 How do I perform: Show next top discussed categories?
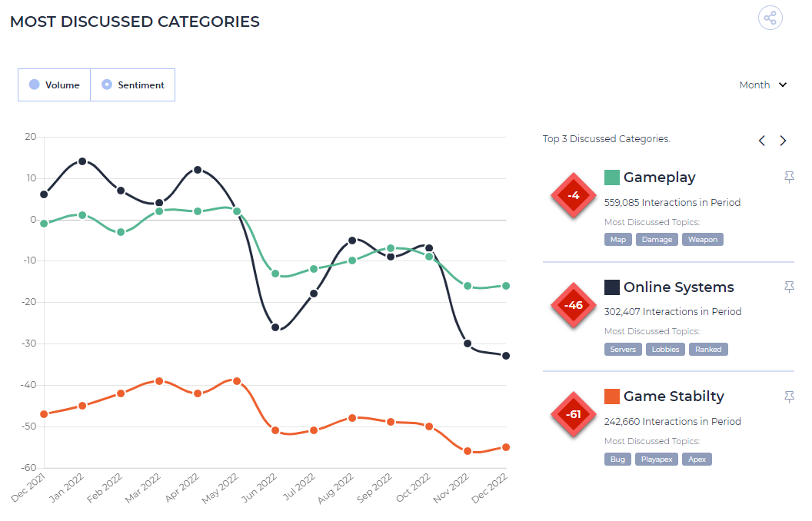click(783, 141)
